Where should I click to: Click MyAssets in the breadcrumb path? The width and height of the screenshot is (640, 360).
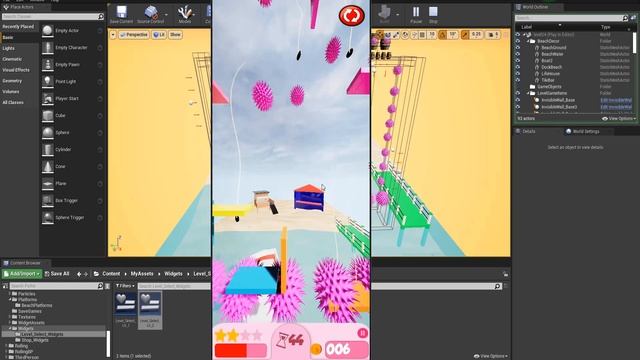[x=142, y=274]
